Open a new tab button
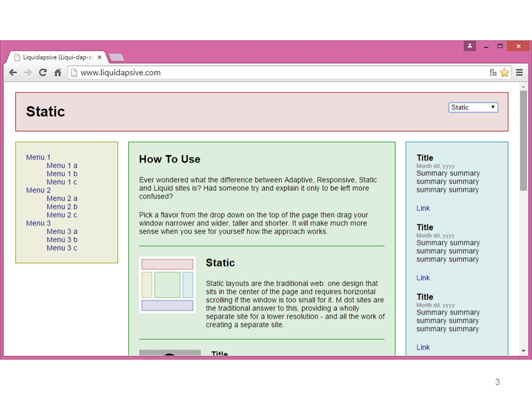 (x=117, y=57)
